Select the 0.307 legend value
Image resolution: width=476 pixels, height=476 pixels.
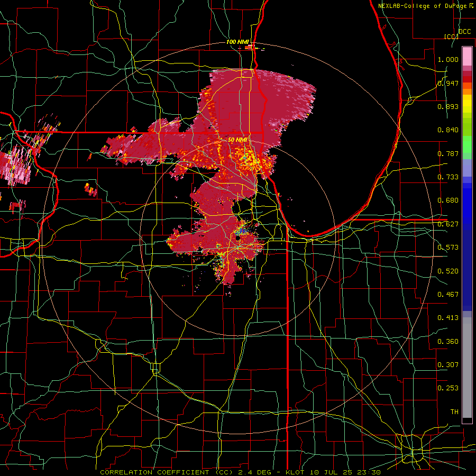[x=448, y=365]
